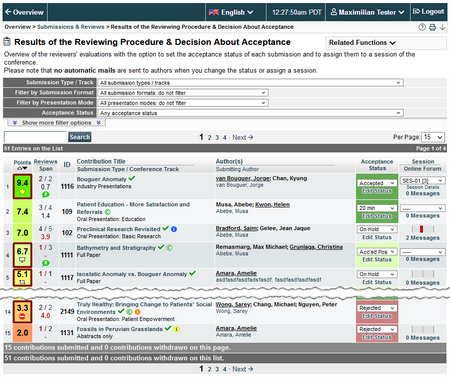This screenshot has height=377, width=450.
Task: Open green comment bubble for submission 1111
Action: pyautogui.click(x=45, y=263)
